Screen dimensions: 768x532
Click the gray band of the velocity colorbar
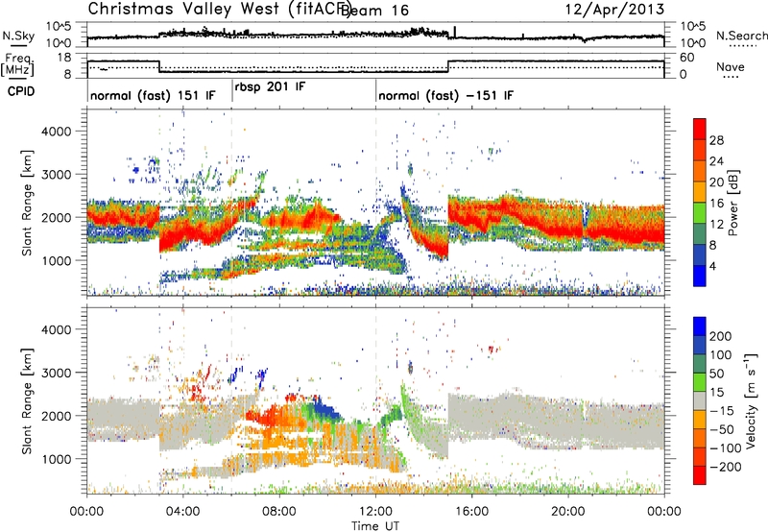(700, 401)
